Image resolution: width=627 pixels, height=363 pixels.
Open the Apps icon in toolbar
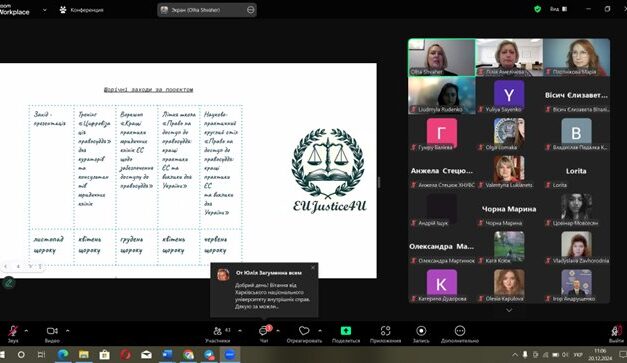coord(385,331)
